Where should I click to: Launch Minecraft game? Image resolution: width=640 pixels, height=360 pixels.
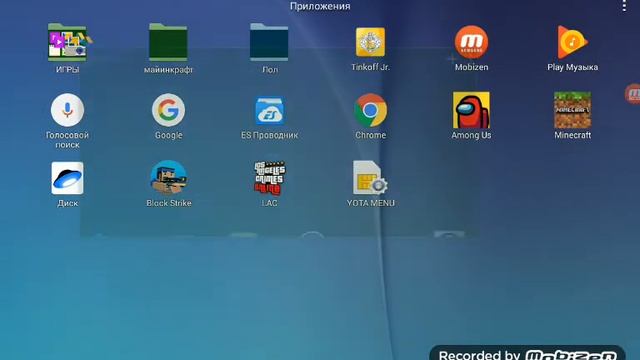click(x=572, y=110)
